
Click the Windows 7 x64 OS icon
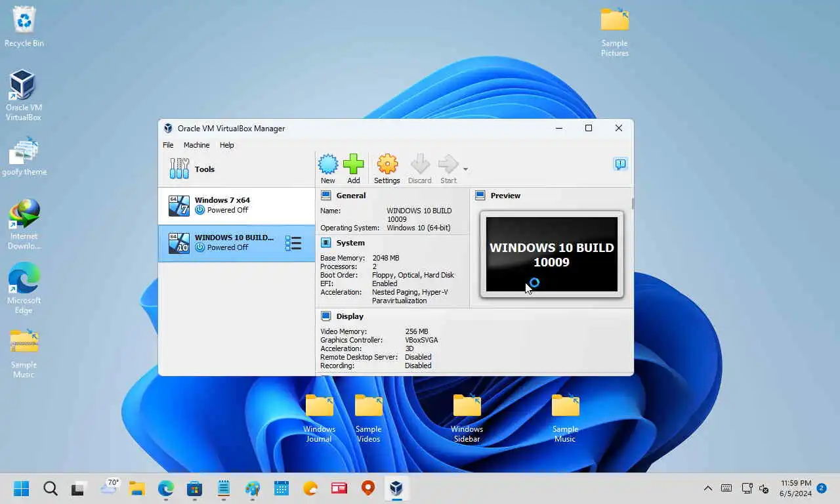point(179,205)
